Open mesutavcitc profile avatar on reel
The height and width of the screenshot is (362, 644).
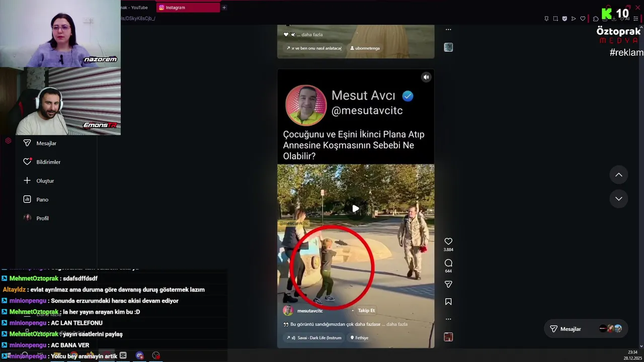(x=288, y=311)
